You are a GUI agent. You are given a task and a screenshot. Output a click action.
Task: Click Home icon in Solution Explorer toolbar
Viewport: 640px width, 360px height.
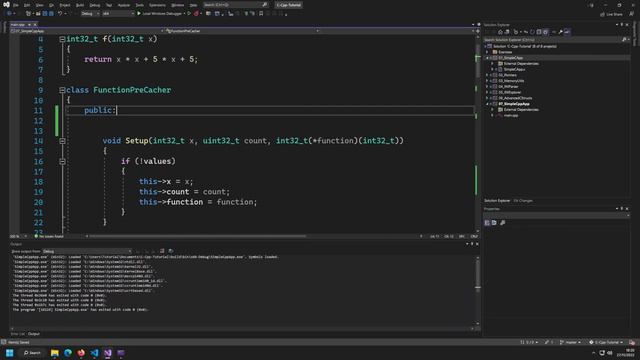(x=500, y=32)
